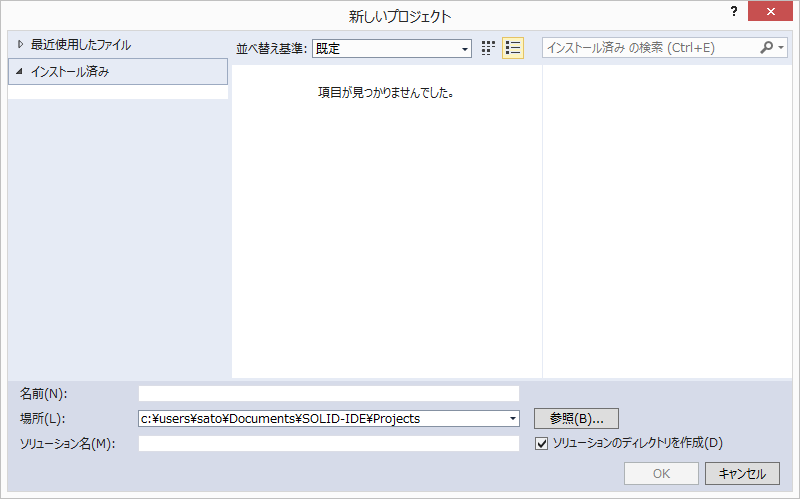Open the search options dropdown arrow

click(781, 47)
